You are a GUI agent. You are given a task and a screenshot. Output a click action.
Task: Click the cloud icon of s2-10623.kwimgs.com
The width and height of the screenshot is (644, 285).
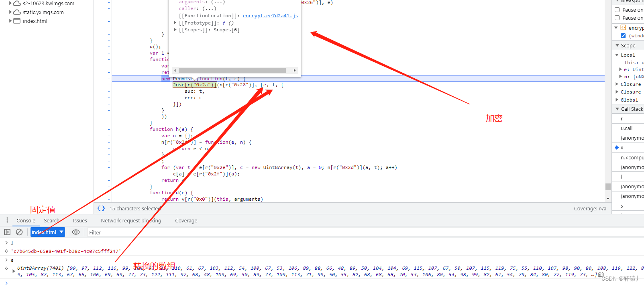[x=17, y=3]
